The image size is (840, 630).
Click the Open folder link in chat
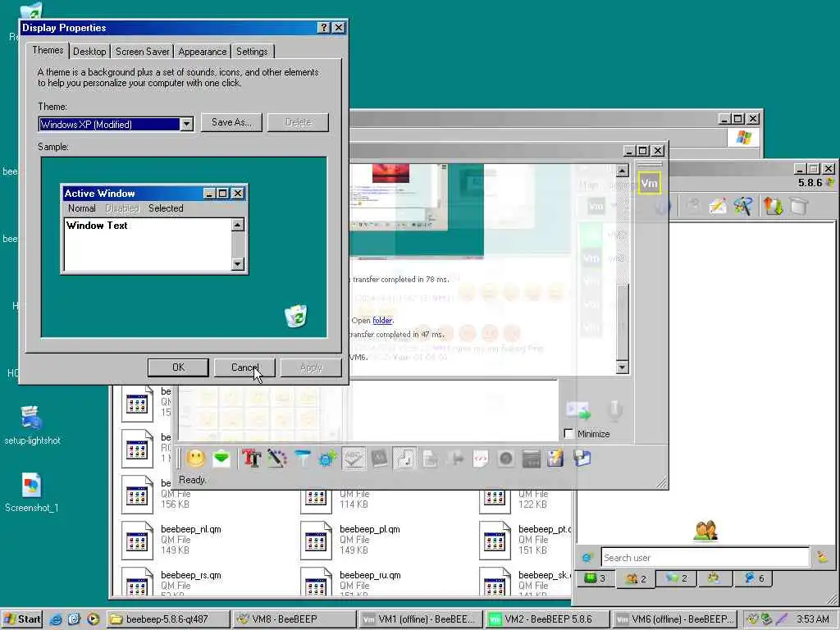382,321
